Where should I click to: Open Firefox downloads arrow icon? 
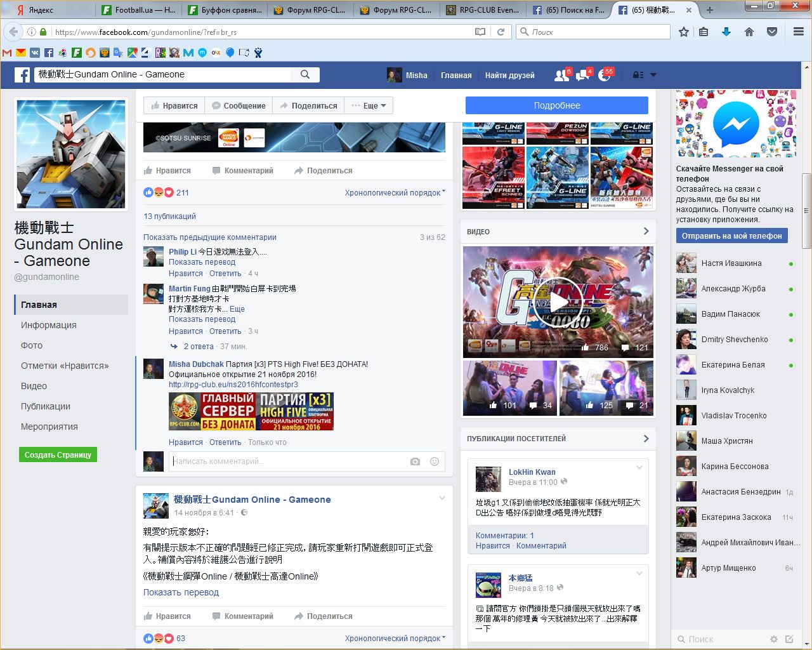726,32
